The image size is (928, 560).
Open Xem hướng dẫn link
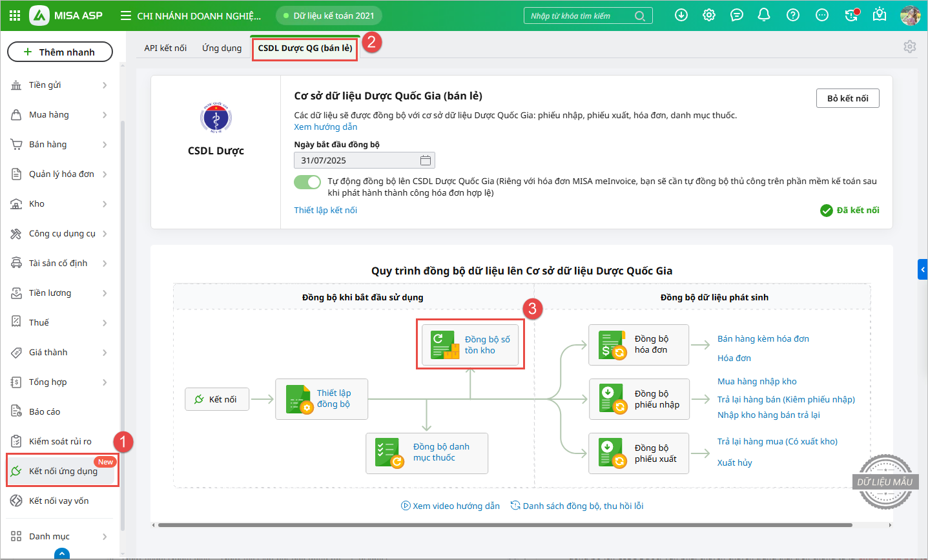[325, 127]
